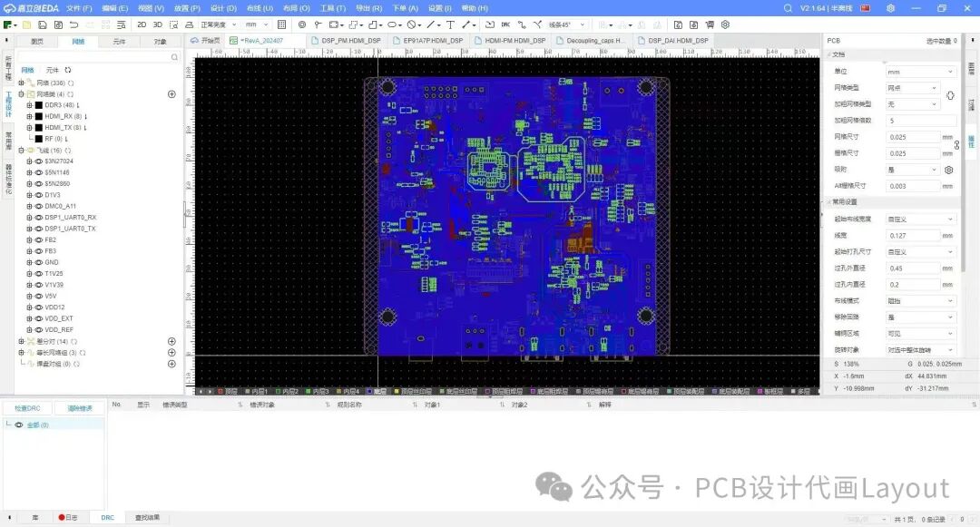This screenshot has height=527, width=980.
Task: Click the 清除错误 button
Action: click(79, 408)
